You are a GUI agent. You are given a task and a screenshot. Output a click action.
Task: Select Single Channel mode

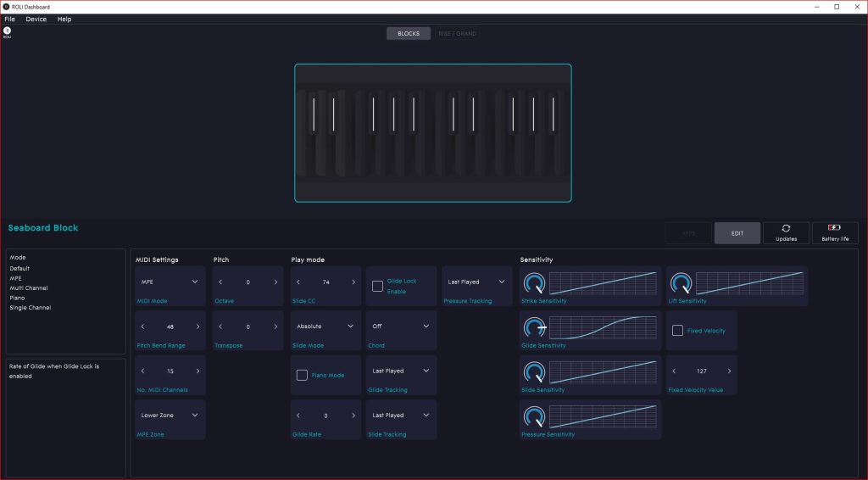(30, 308)
